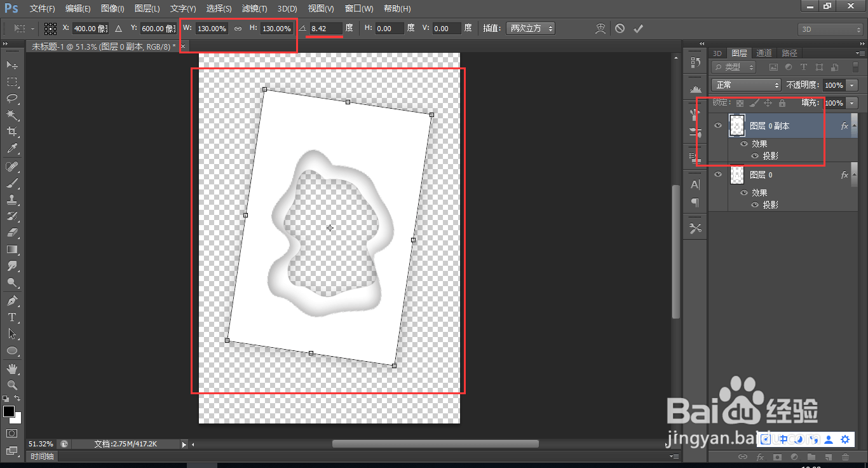Screen dimensions: 868x468
Task: Click the rotation angle field 8.42
Action: [327, 29]
